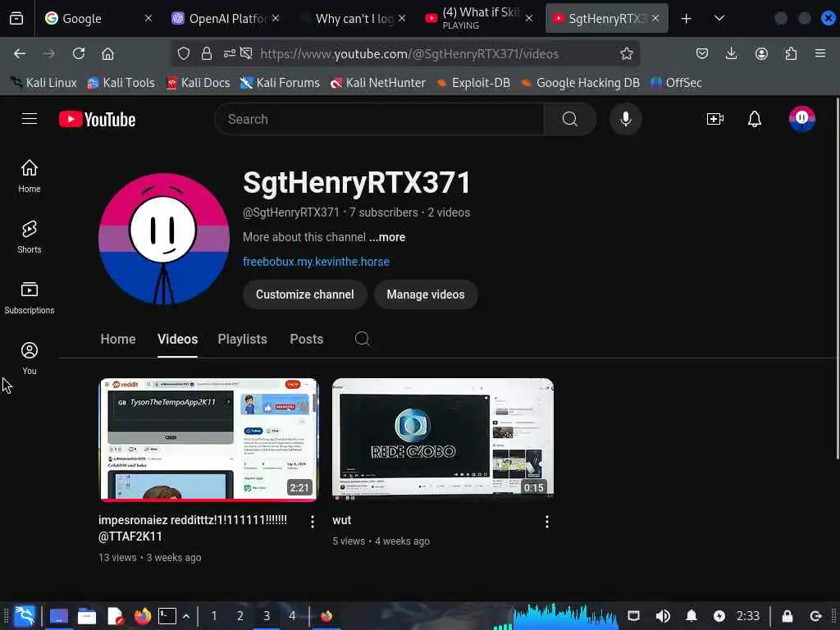
Task: Open Firefox account icon
Action: (761, 53)
